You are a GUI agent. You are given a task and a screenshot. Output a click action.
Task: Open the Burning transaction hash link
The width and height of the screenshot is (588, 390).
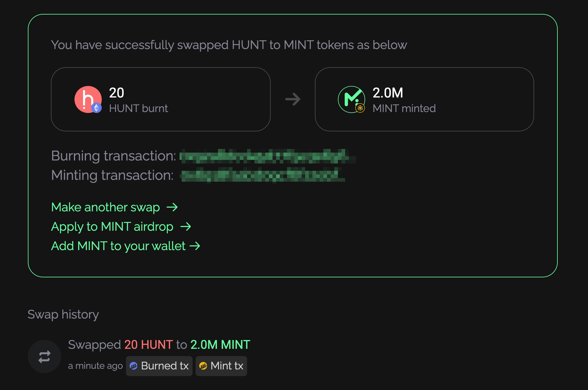click(266, 156)
